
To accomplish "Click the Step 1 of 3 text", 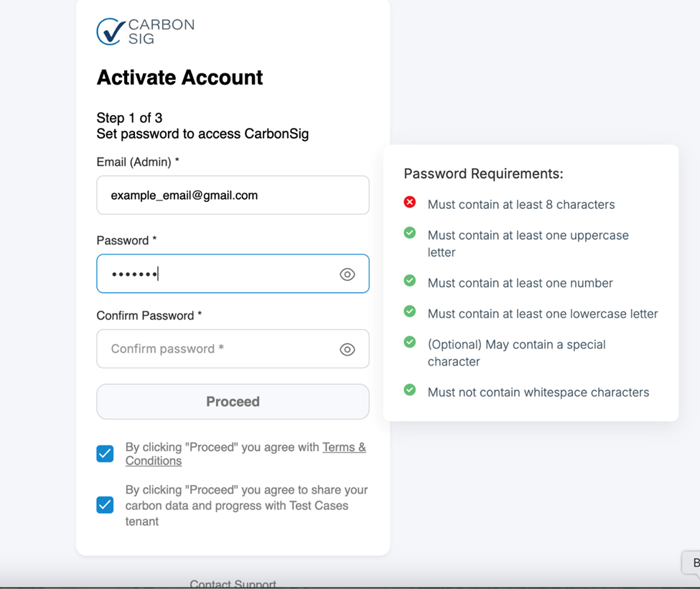I will click(129, 118).
